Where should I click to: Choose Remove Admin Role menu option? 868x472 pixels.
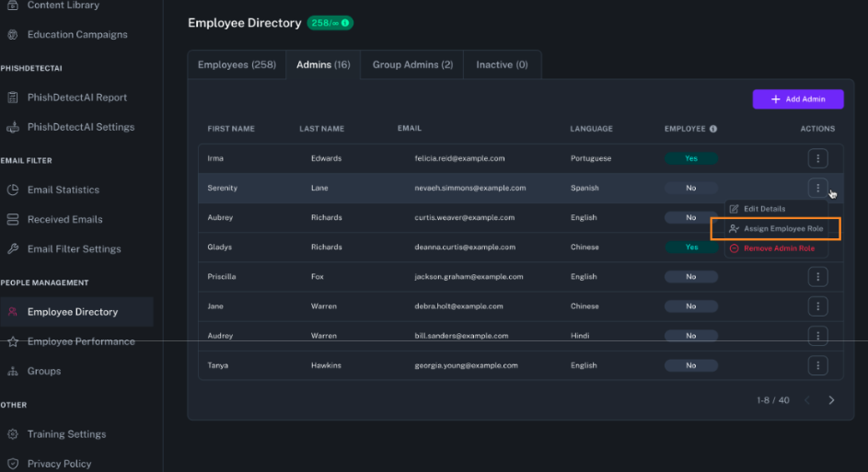[778, 248]
